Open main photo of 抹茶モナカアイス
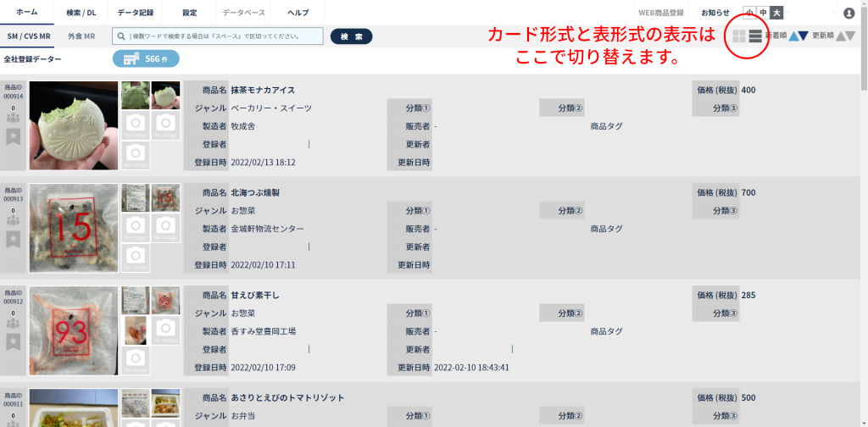This screenshot has width=868, height=427. tap(74, 126)
